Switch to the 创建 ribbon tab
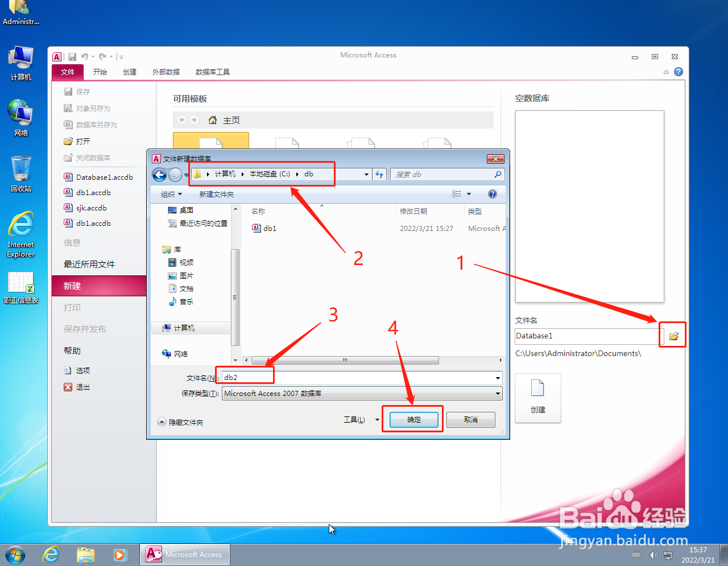 (130, 72)
